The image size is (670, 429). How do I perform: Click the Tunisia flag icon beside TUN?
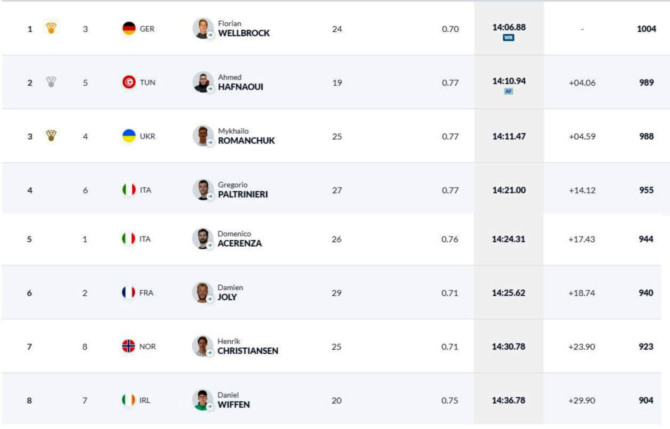(x=129, y=82)
